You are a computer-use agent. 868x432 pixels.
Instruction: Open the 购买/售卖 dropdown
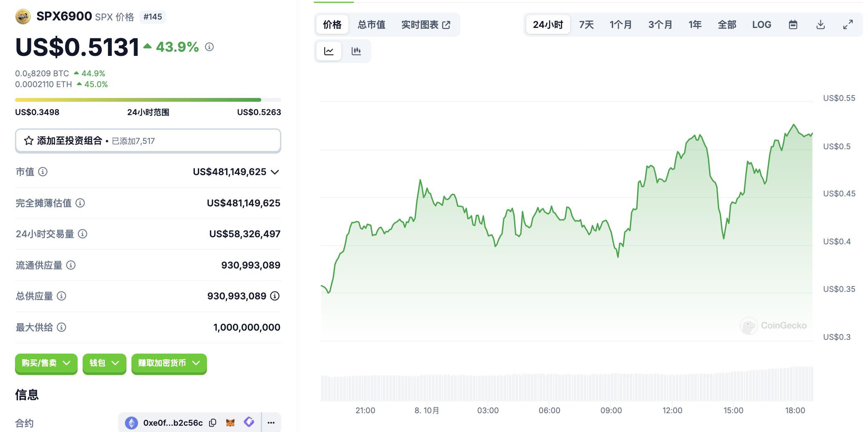[46, 363]
